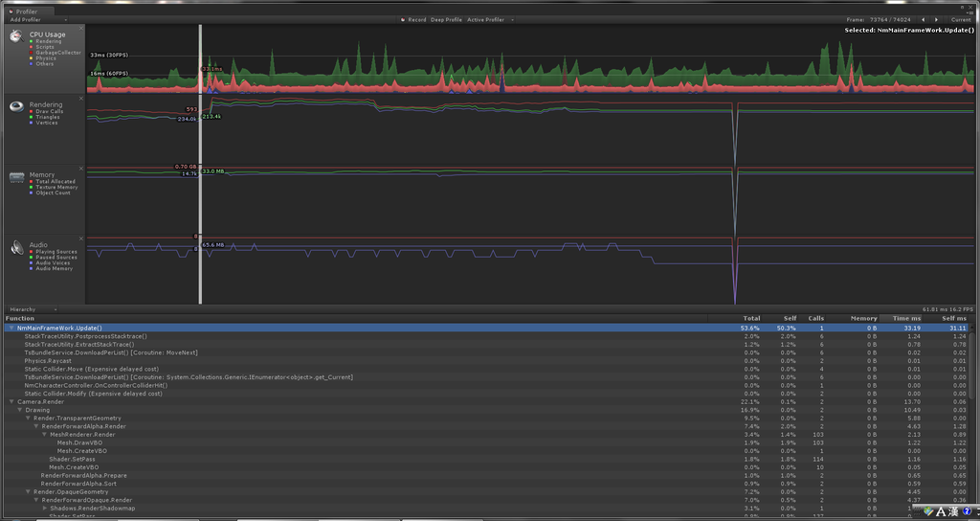Select StackTraceUtility.ExtractStackTrace() row
The width and height of the screenshot is (980, 521).
click(x=487, y=344)
